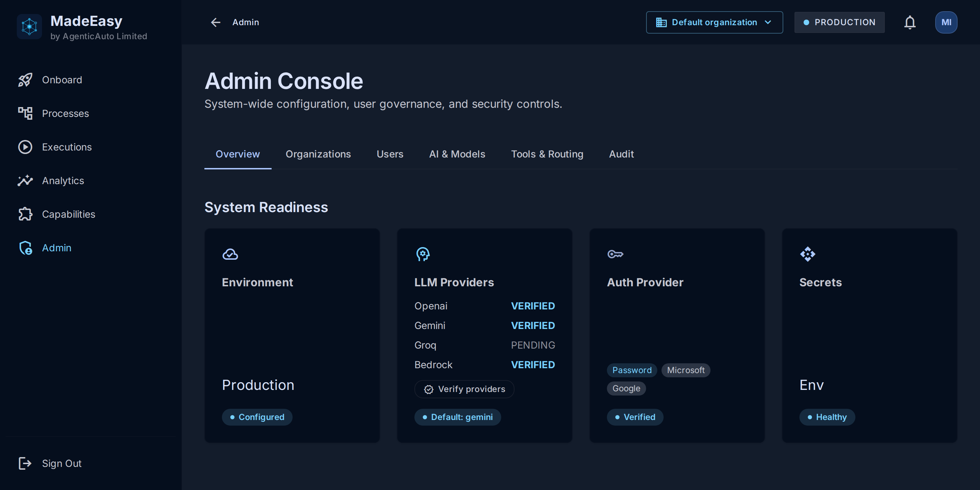The width and height of the screenshot is (980, 490).
Task: Click the LLM Providers card title
Action: [454, 282]
